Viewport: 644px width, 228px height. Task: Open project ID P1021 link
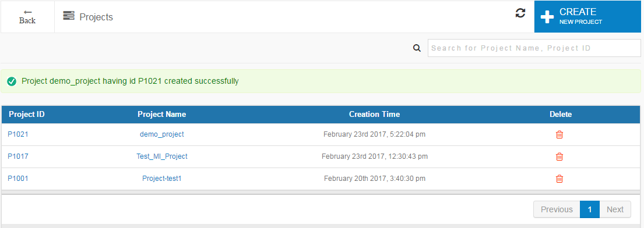pos(18,134)
